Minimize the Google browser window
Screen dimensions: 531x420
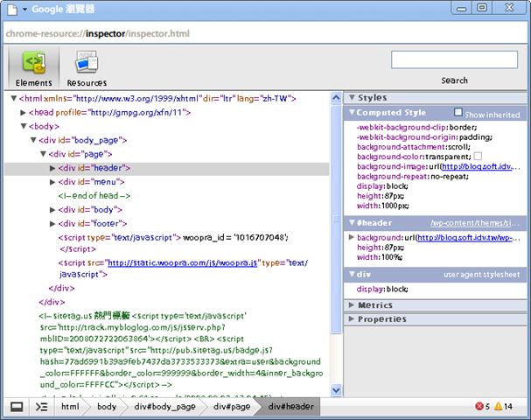(x=461, y=8)
